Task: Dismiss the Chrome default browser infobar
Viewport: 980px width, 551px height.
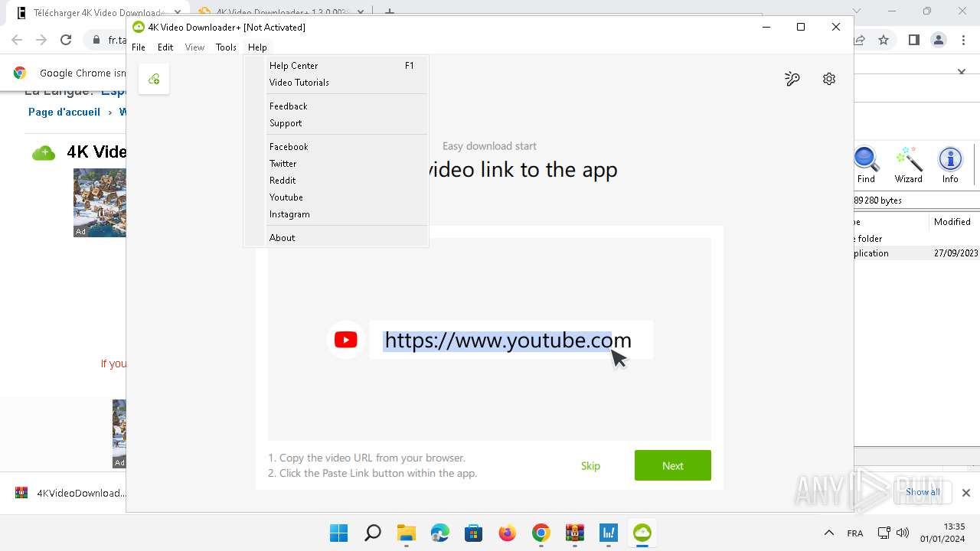Action: click(x=962, y=72)
